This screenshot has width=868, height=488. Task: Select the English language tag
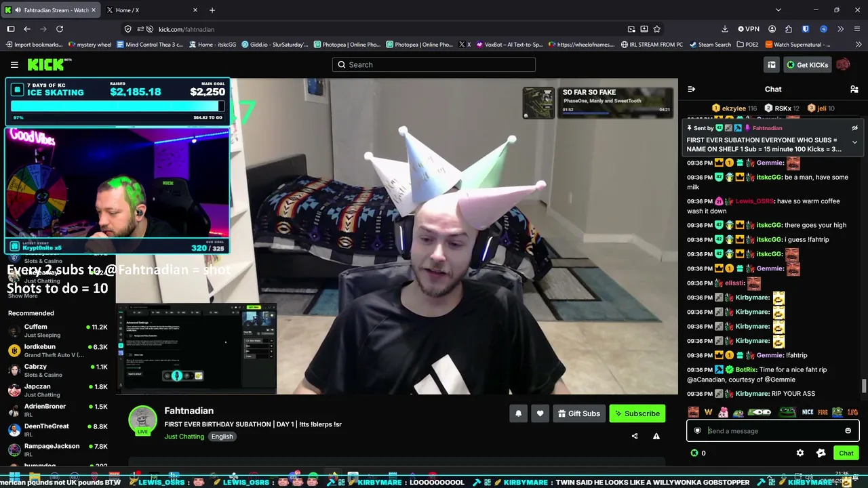pos(222,436)
